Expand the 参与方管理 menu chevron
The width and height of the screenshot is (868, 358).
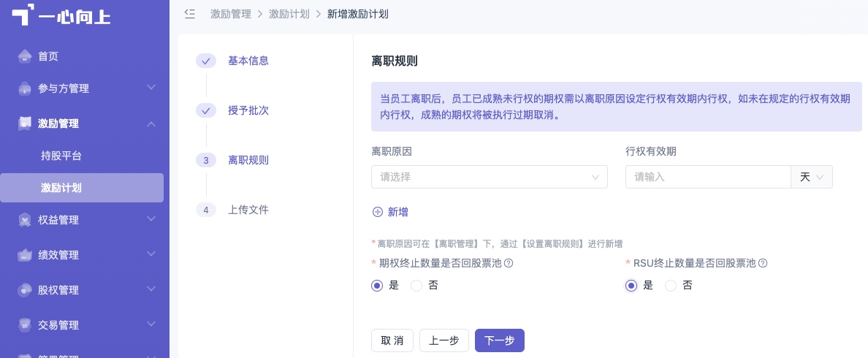(x=151, y=88)
